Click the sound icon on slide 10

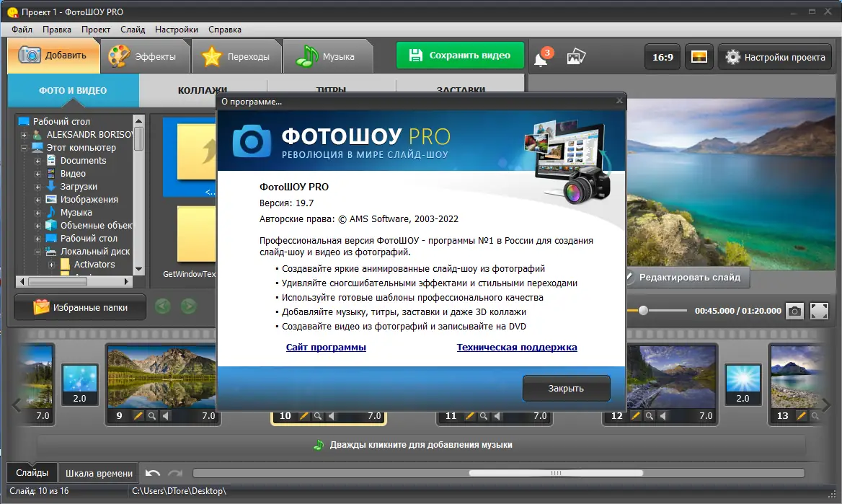coord(332,416)
